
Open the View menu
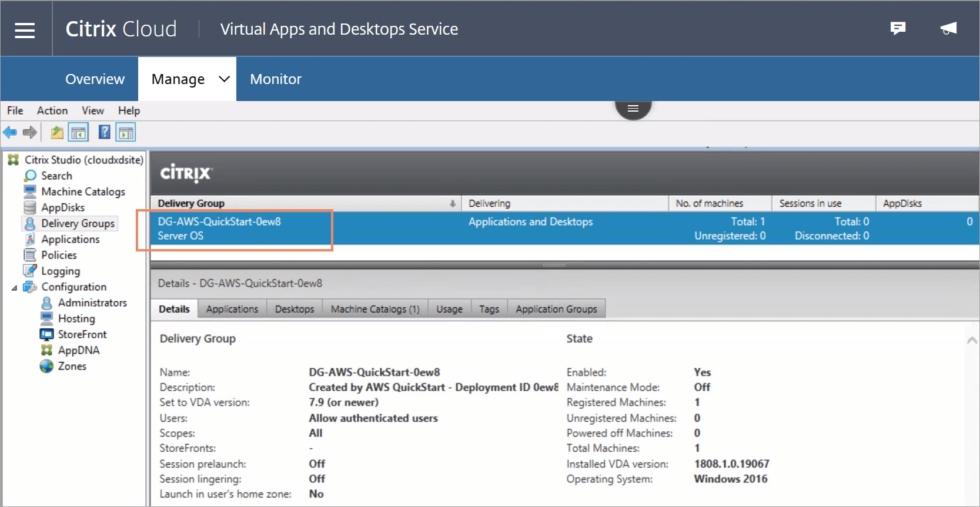[93, 110]
